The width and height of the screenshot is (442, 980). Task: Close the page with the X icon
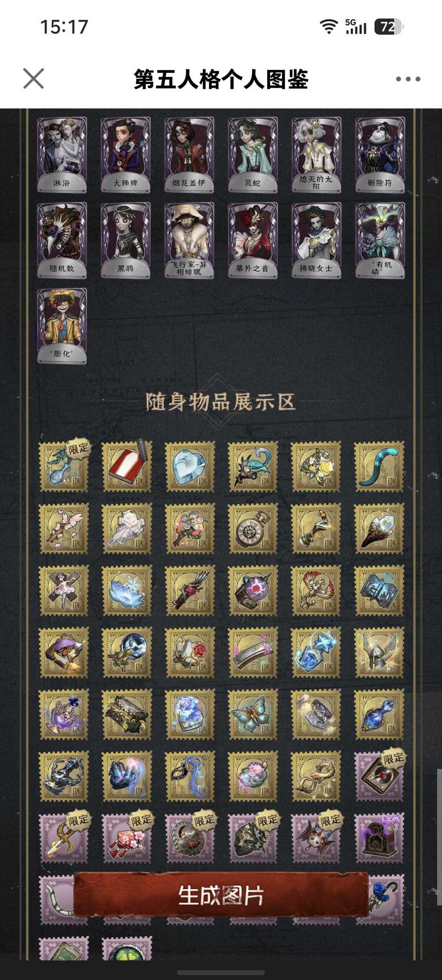pos(34,79)
